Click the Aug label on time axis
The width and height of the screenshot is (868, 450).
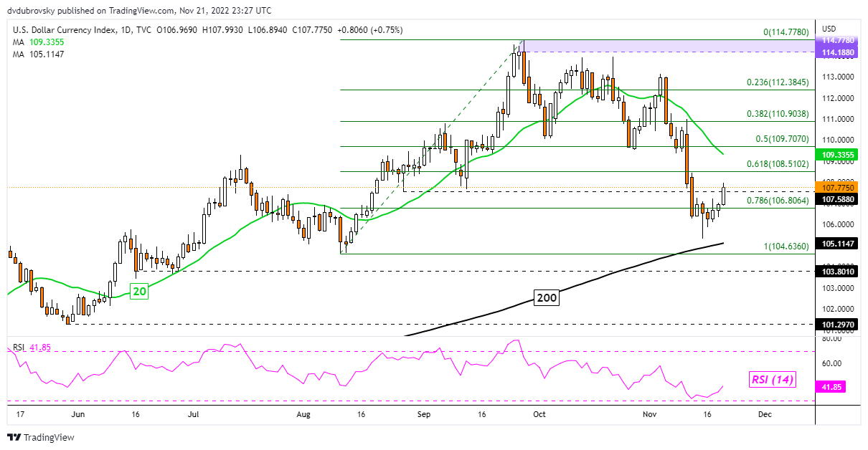(x=303, y=414)
